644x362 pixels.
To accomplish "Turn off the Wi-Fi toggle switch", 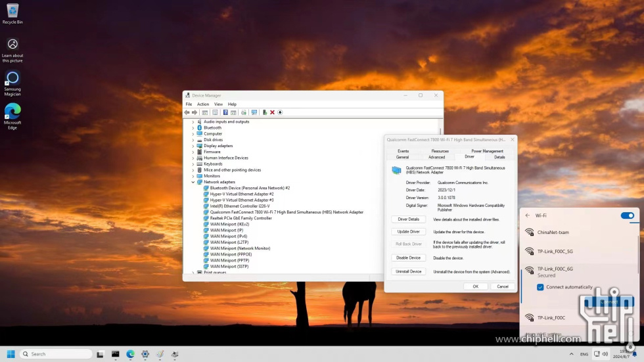I will 627,215.
